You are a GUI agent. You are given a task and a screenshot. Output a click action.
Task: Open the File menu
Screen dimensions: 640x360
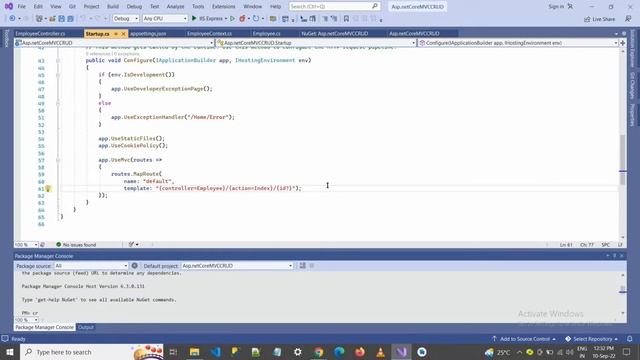pyautogui.click(x=22, y=7)
